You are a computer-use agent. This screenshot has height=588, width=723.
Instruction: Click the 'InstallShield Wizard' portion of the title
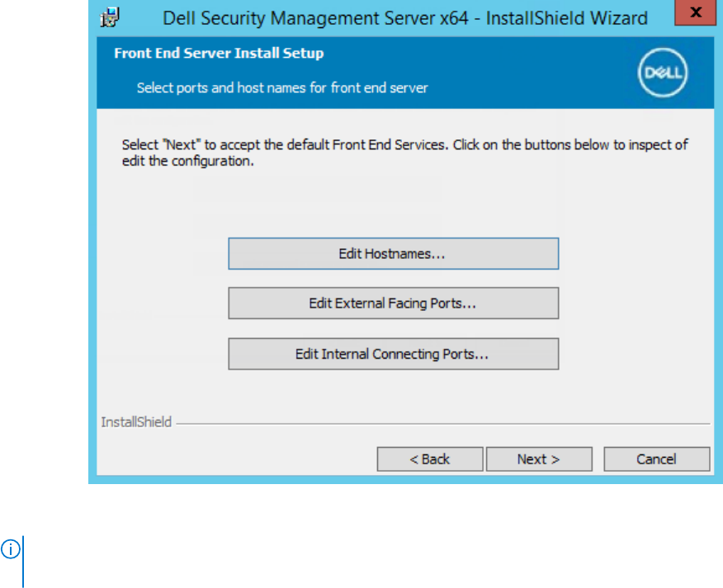click(x=567, y=18)
